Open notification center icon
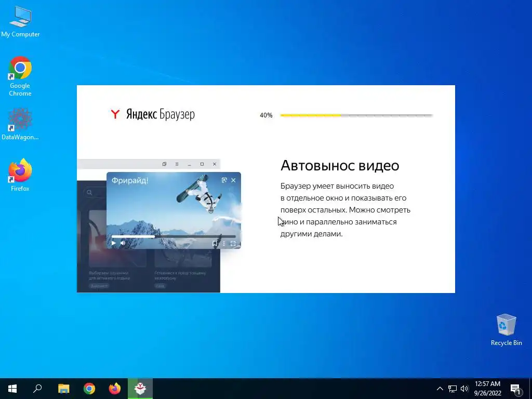 [x=515, y=389]
